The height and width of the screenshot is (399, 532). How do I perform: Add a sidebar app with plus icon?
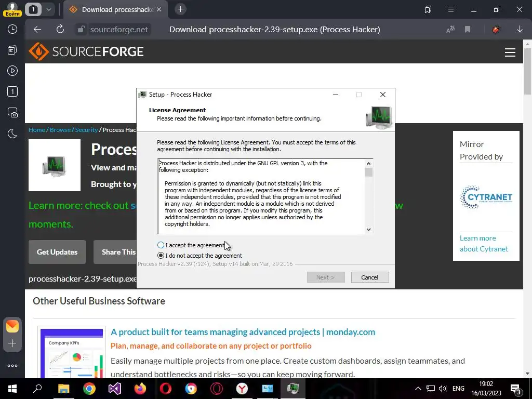click(12, 343)
